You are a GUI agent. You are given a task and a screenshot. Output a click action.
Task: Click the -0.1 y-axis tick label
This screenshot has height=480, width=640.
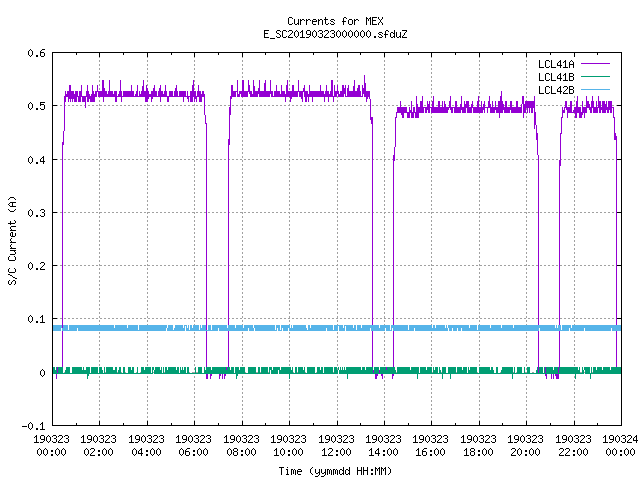(33, 426)
